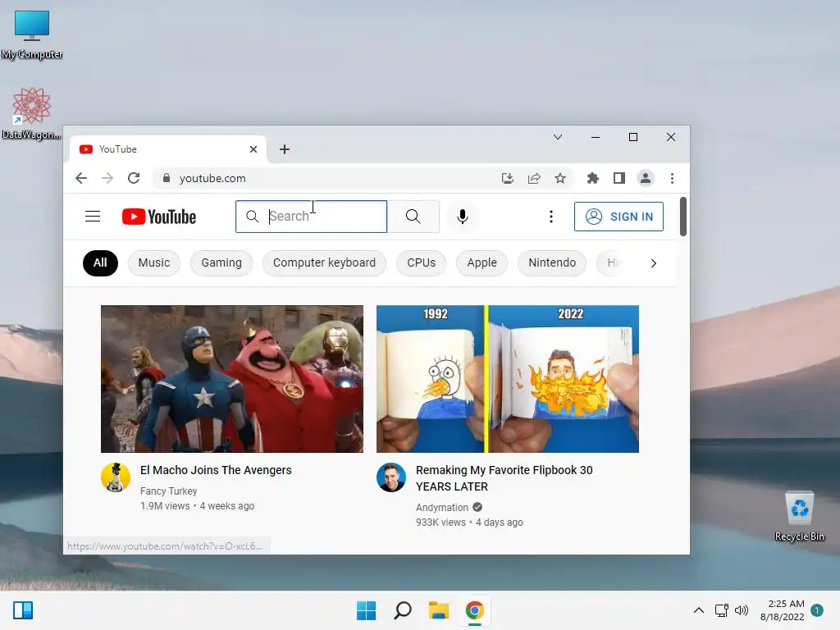Click the Fancy Turkey channel avatar
Screen dimensions: 840x630
pyautogui.click(x=116, y=477)
